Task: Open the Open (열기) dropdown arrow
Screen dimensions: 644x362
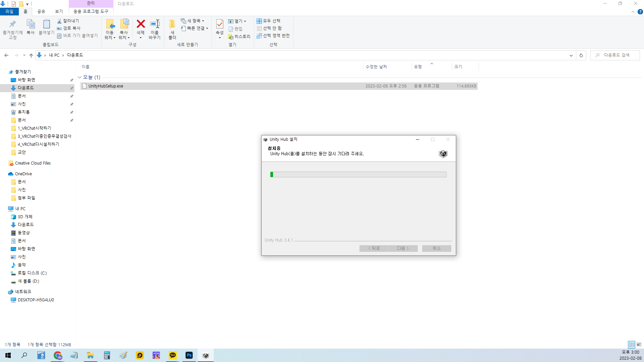Action: (245, 21)
